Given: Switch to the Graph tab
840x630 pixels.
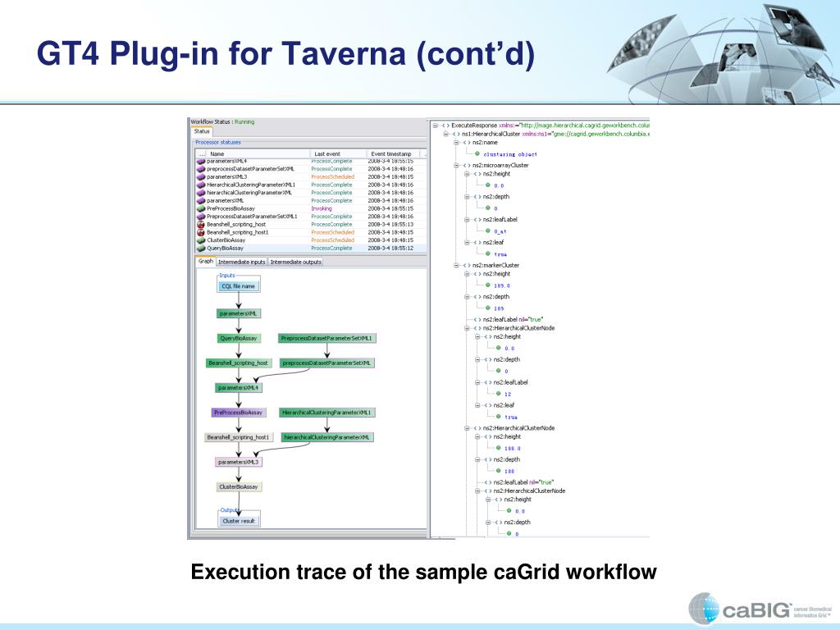Looking at the screenshot, I should pos(206,262).
